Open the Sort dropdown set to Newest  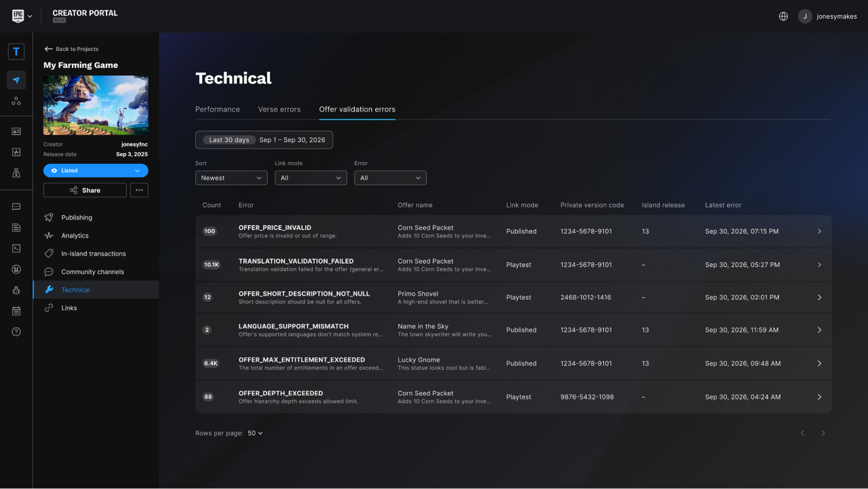point(231,178)
